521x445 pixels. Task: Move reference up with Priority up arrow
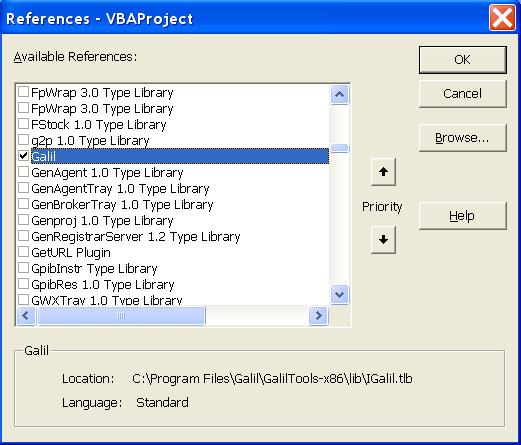383,172
